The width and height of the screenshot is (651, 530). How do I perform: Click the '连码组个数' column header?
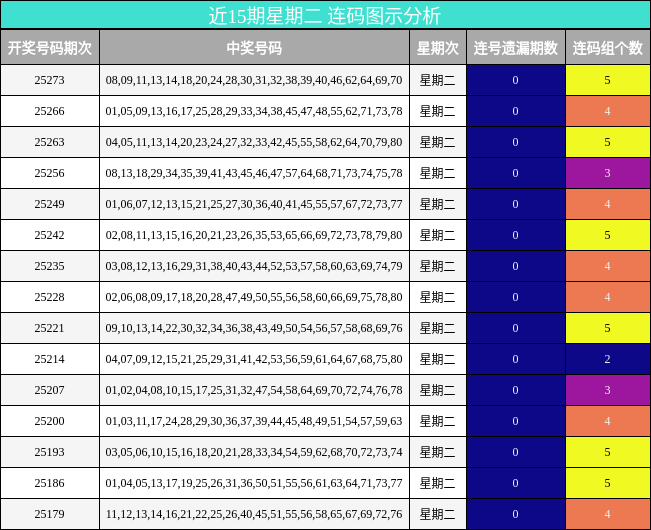point(607,48)
